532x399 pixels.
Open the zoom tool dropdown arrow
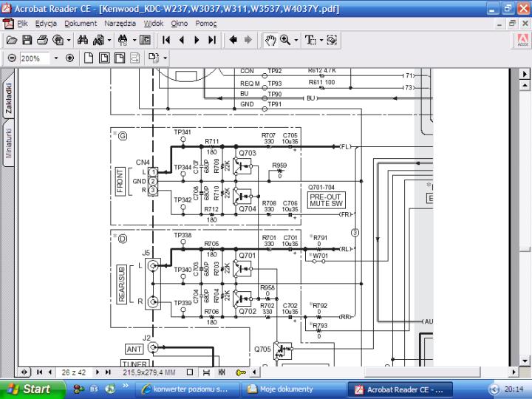[x=296, y=41]
